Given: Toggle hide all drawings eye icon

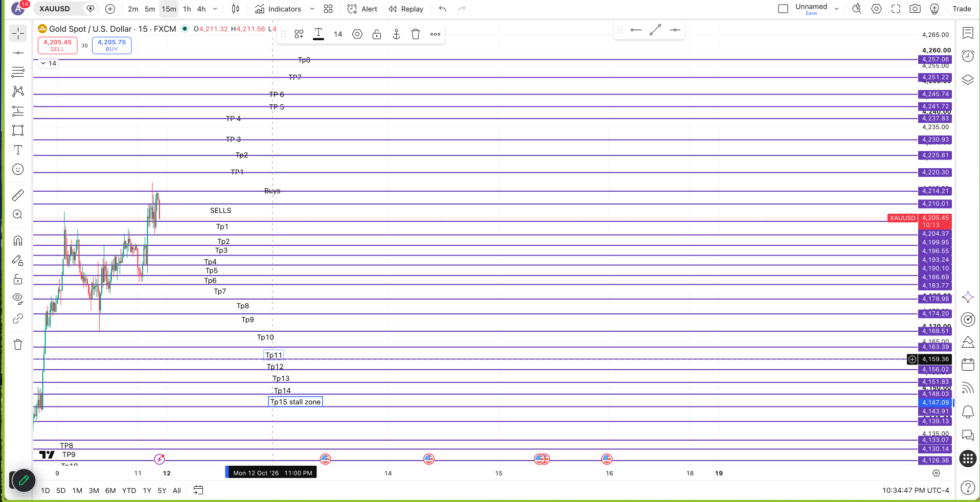Looking at the screenshot, I should 18,299.
